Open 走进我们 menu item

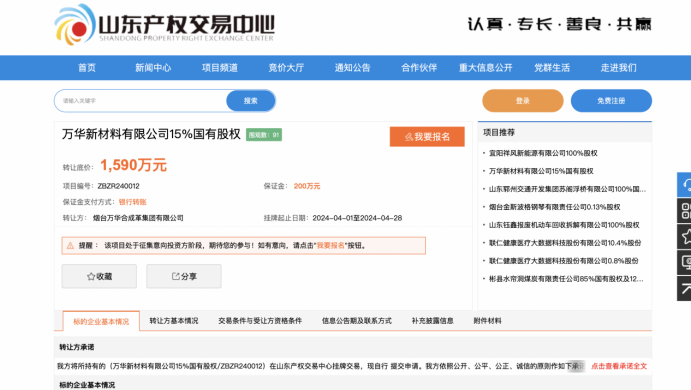tap(619, 68)
